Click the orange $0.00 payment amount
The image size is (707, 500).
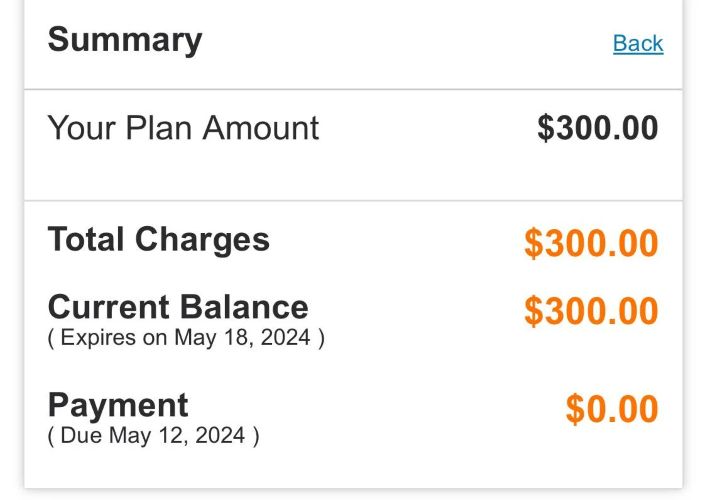click(612, 409)
